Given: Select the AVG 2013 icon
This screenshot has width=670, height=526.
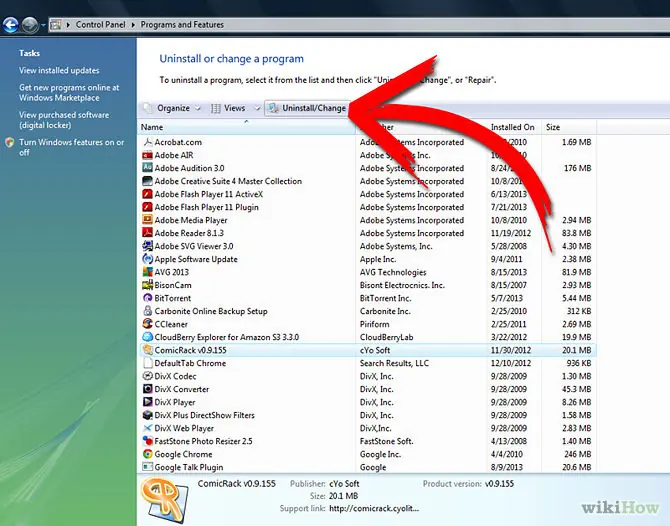Looking at the screenshot, I should tap(147, 272).
